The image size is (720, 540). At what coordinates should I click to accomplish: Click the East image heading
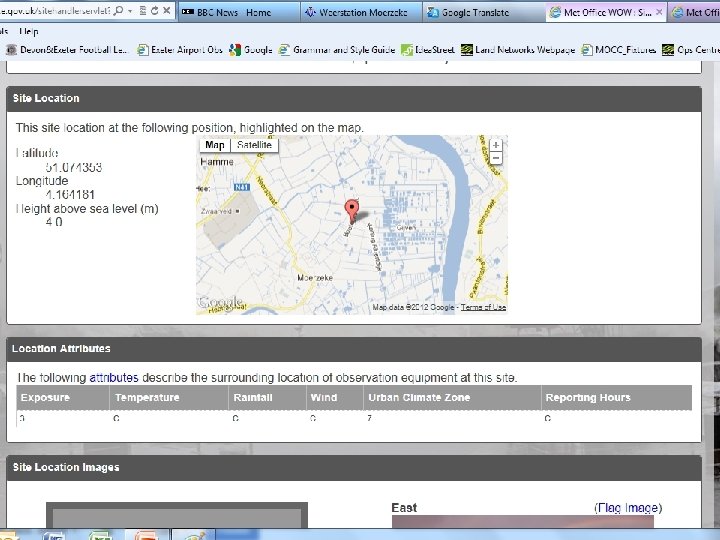tap(404, 508)
